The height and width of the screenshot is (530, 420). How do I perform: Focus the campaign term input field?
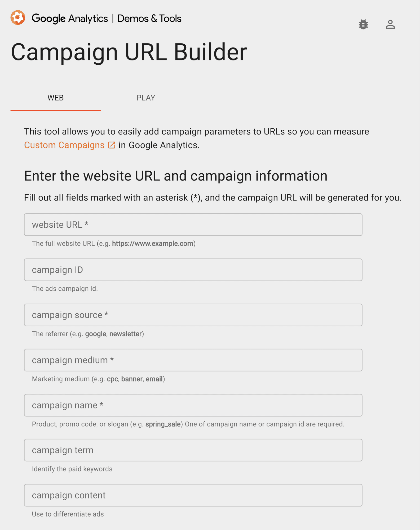tap(193, 450)
